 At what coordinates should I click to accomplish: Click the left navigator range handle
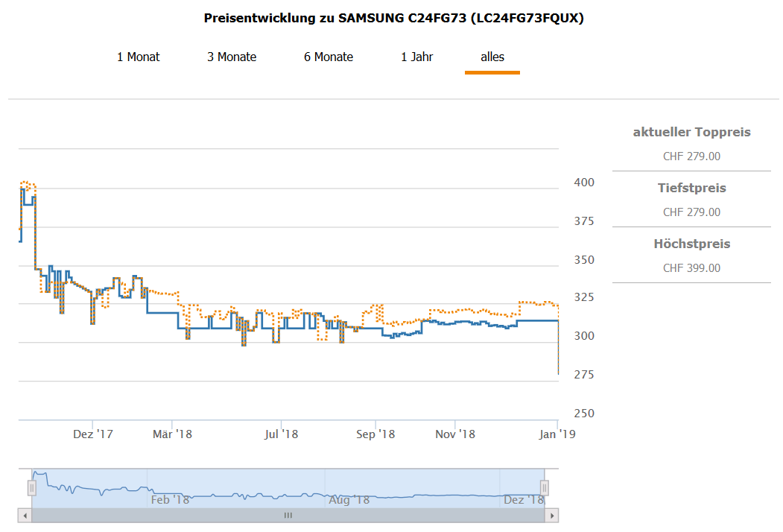32,488
